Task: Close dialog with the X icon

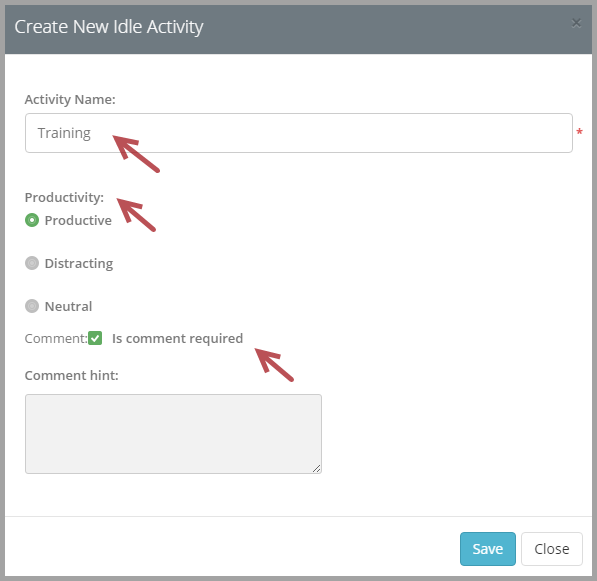Action: coord(576,23)
